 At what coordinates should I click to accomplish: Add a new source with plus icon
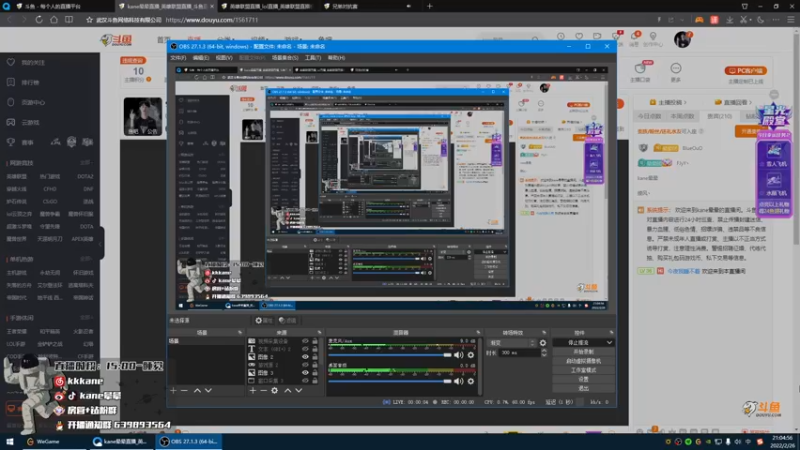coord(253,390)
